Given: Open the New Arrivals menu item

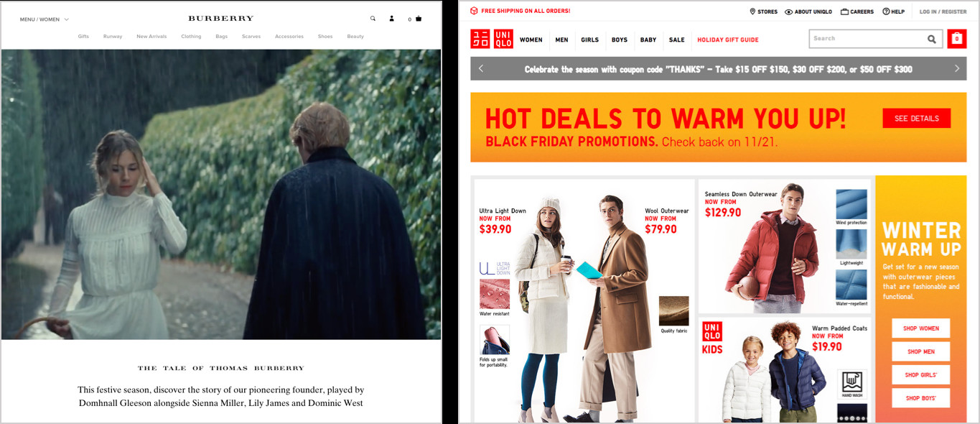Looking at the screenshot, I should pyautogui.click(x=151, y=37).
